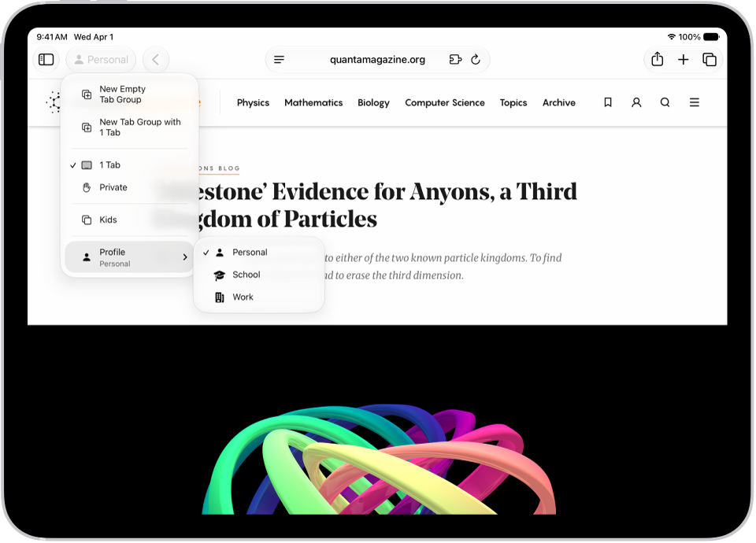
Task: Tap the Wed Apr 1 date
Action: [x=94, y=37]
